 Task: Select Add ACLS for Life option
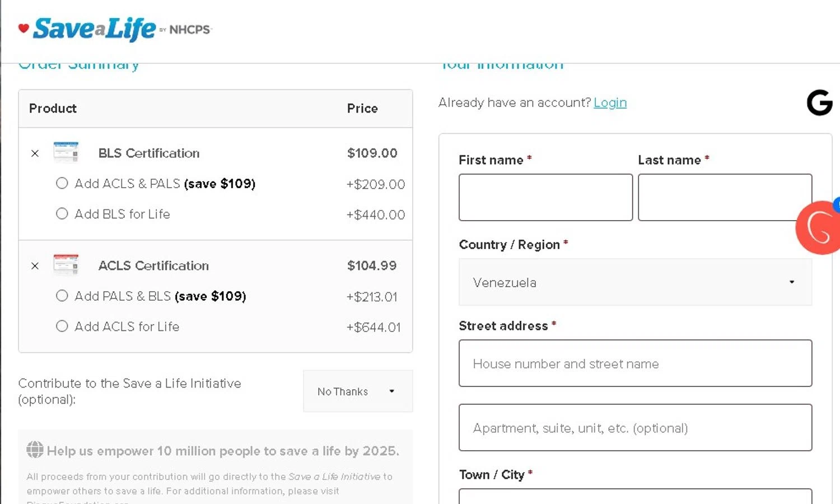[x=62, y=326]
